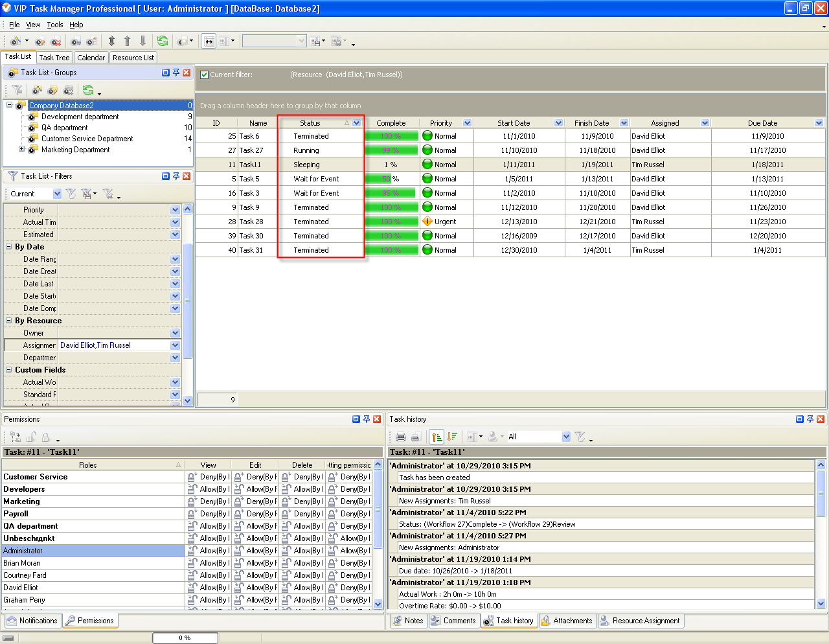Click the delete task toolbar icon

56,41
